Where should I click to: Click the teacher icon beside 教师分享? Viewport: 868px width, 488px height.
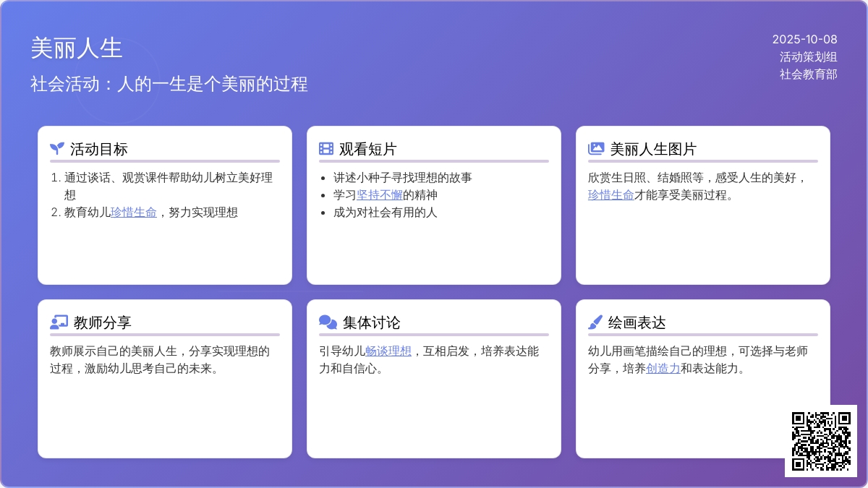click(x=59, y=322)
